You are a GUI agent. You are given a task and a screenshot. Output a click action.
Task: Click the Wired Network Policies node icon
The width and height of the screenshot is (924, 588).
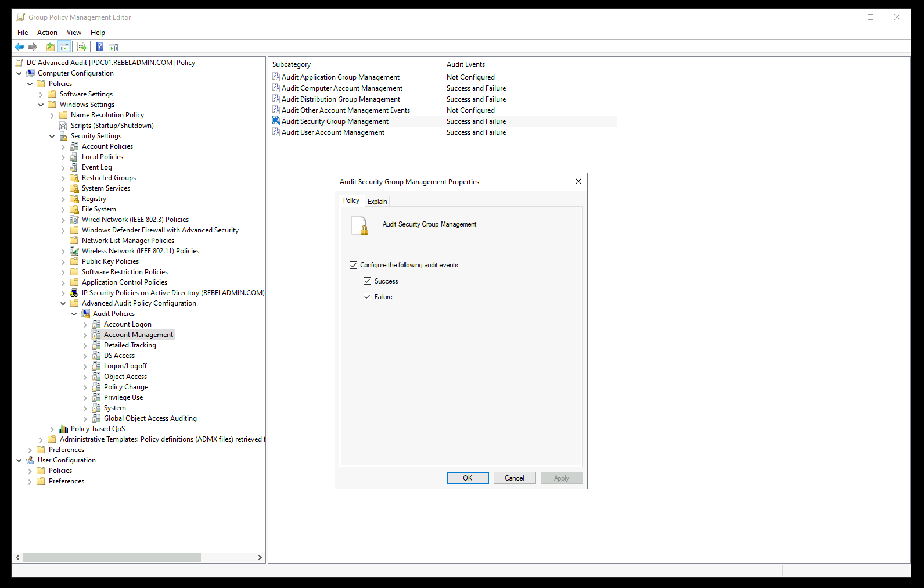click(74, 220)
